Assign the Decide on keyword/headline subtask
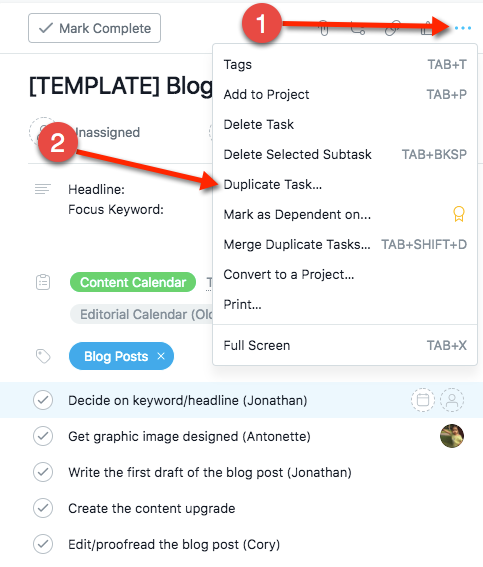 click(x=452, y=400)
